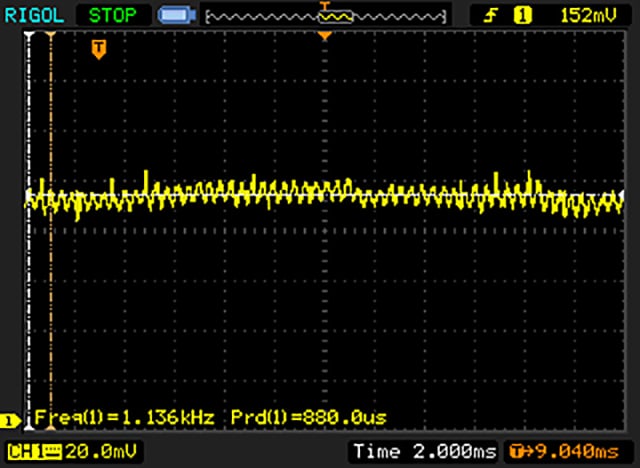Click the CH1 coupling indicator label
The height and width of the screenshot is (468, 640).
click(x=34, y=452)
